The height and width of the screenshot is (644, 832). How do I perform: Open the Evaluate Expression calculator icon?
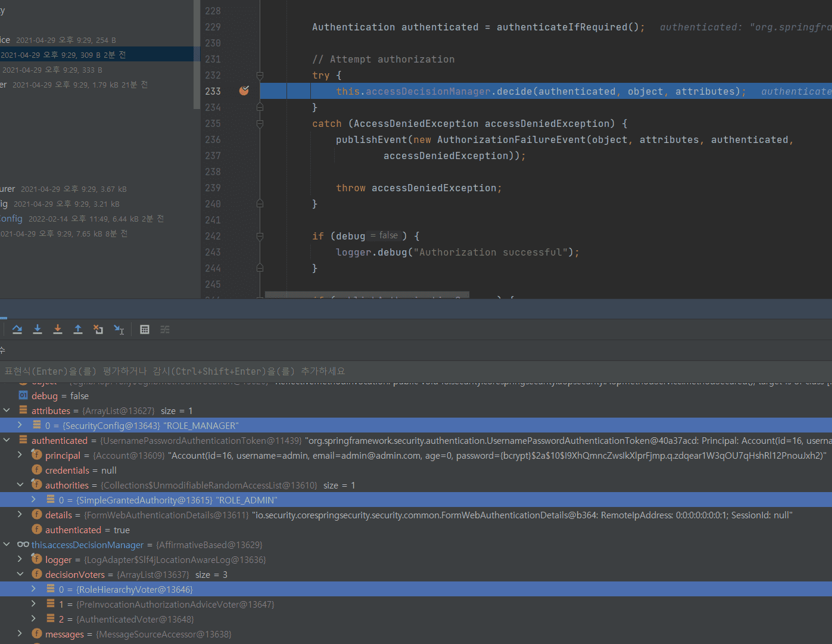click(x=145, y=329)
